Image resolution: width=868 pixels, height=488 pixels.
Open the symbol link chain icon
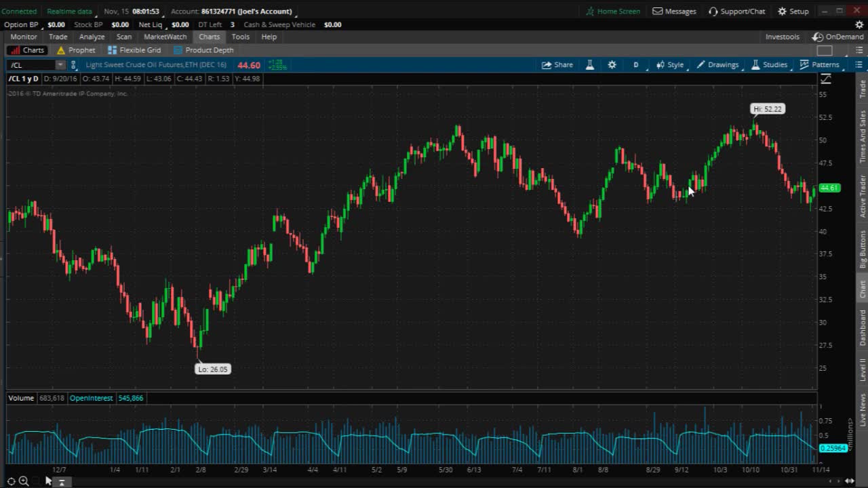(73, 65)
